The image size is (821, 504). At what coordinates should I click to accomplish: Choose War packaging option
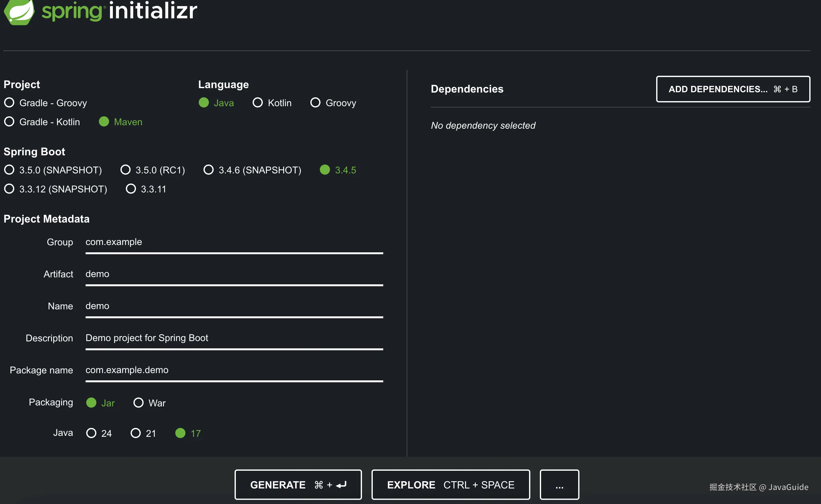(139, 403)
